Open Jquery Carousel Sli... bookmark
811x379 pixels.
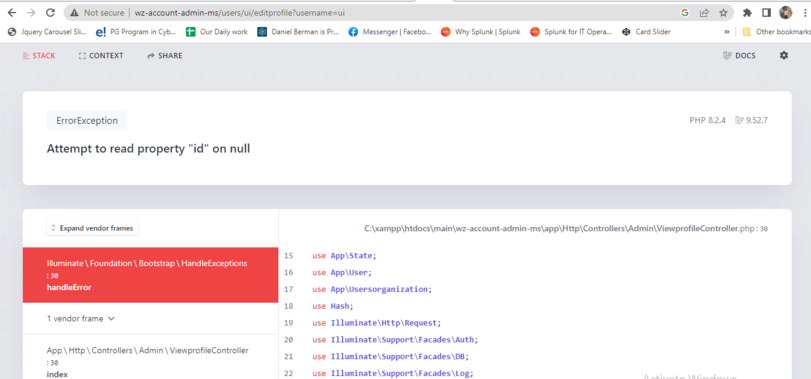(47, 32)
